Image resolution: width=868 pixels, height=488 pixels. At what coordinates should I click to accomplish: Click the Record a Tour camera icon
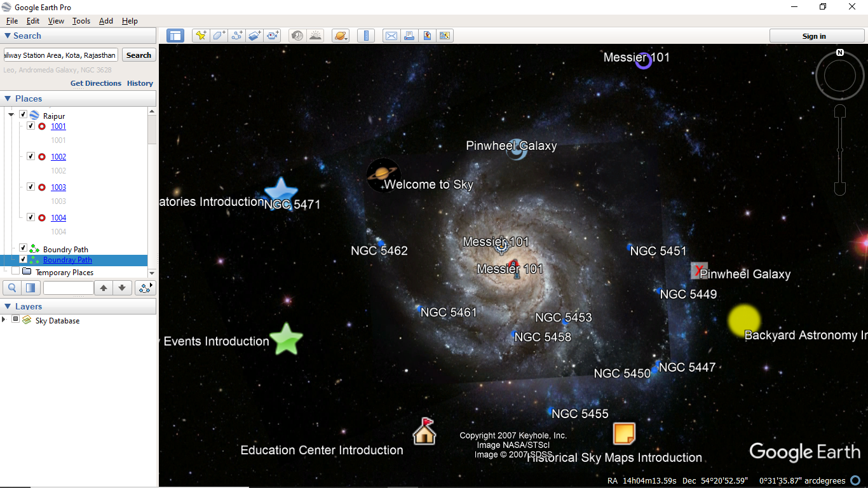pyautogui.click(x=273, y=36)
